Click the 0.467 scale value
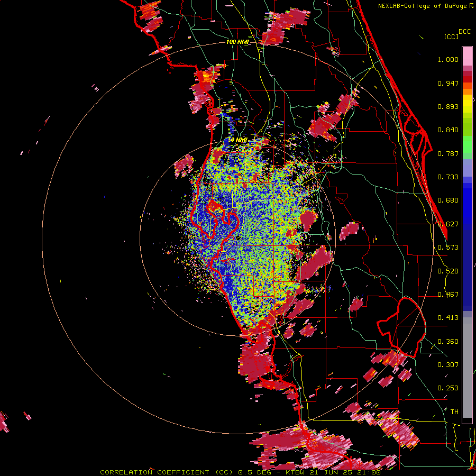 [448, 295]
